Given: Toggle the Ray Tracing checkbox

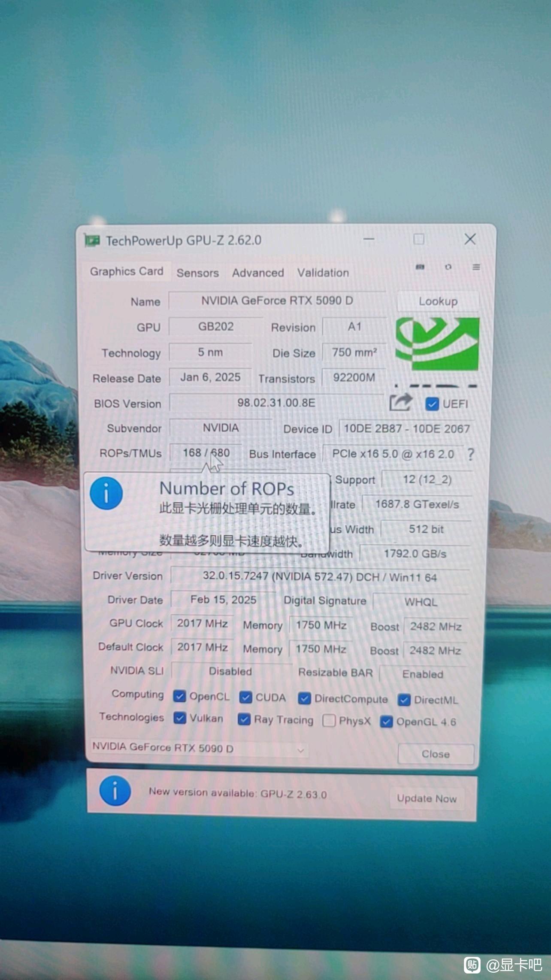Looking at the screenshot, I should point(244,719).
